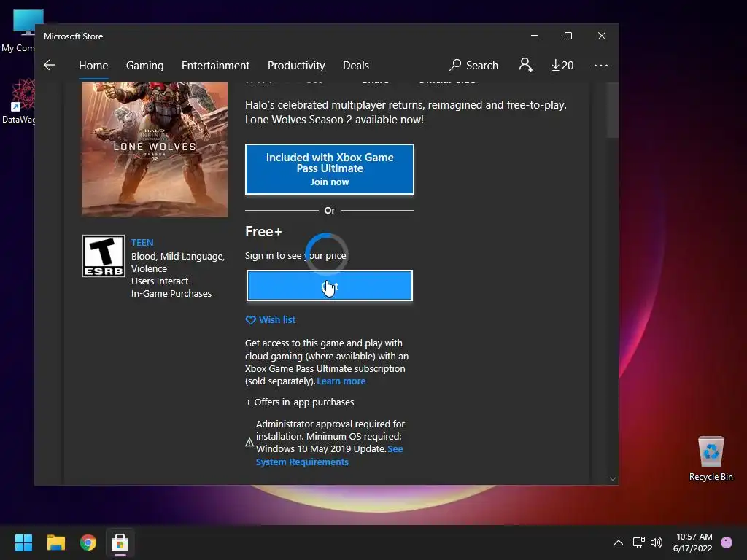Select the Recycle Bin desktop icon

pyautogui.click(x=711, y=458)
